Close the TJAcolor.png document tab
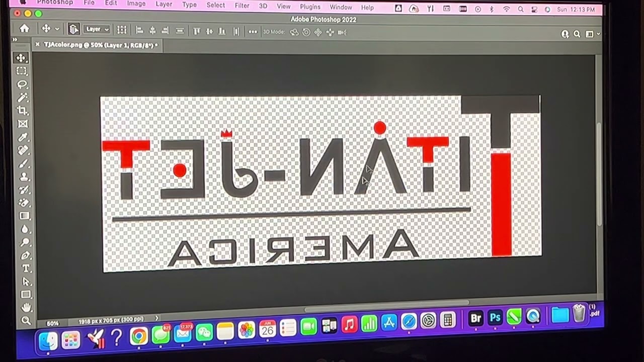Screen dimensions: 644x362 (37, 44)
